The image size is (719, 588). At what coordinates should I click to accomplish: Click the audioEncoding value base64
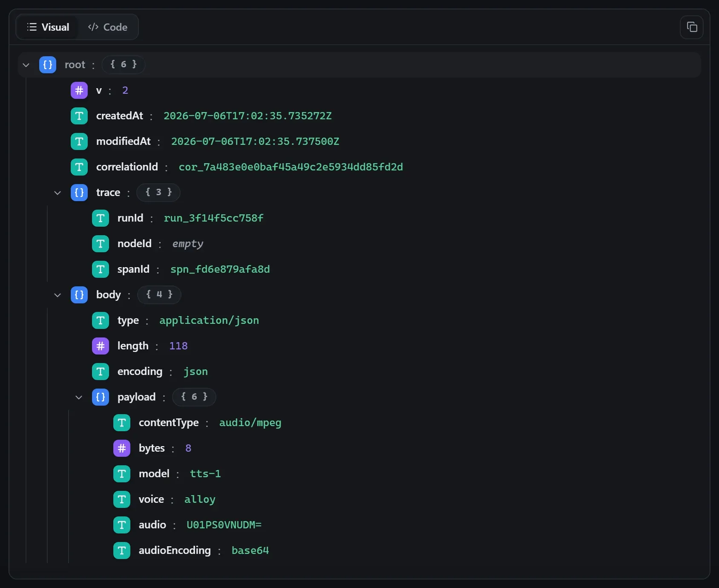(x=250, y=551)
